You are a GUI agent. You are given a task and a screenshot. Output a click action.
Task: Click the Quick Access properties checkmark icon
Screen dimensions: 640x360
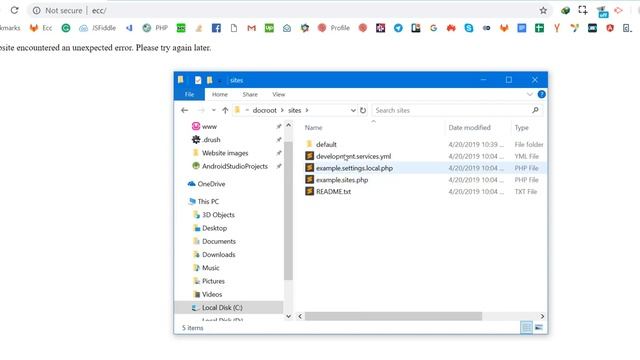[198, 80]
